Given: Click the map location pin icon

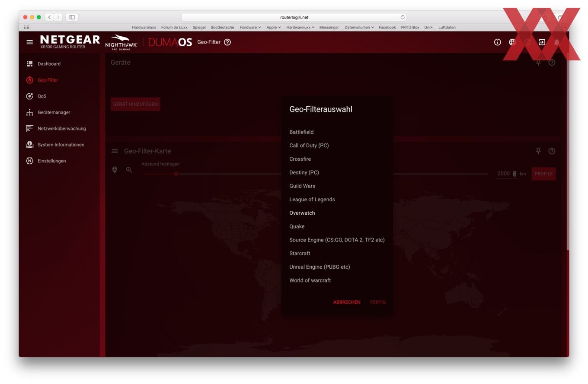Looking at the screenshot, I should pyautogui.click(x=115, y=170).
